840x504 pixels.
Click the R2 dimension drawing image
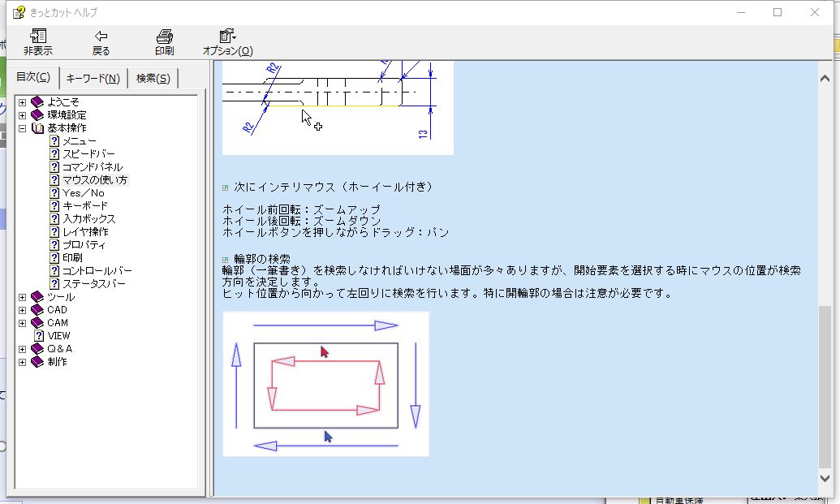pyautogui.click(x=338, y=108)
